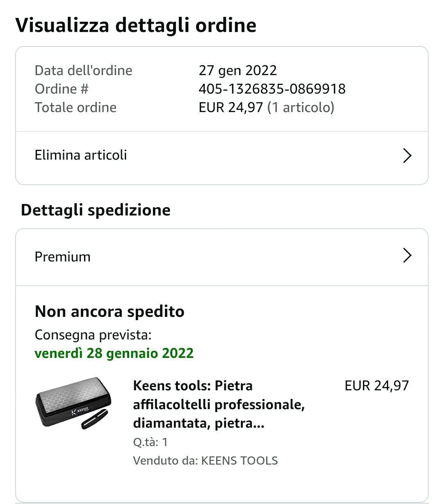This screenshot has height=504, width=443.
Task: Click the Data dell'ordine label
Action: (x=83, y=70)
